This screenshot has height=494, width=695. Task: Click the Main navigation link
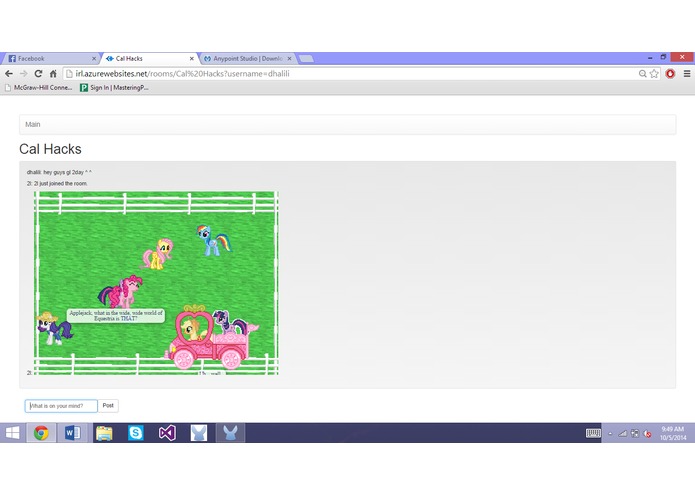[x=32, y=124]
